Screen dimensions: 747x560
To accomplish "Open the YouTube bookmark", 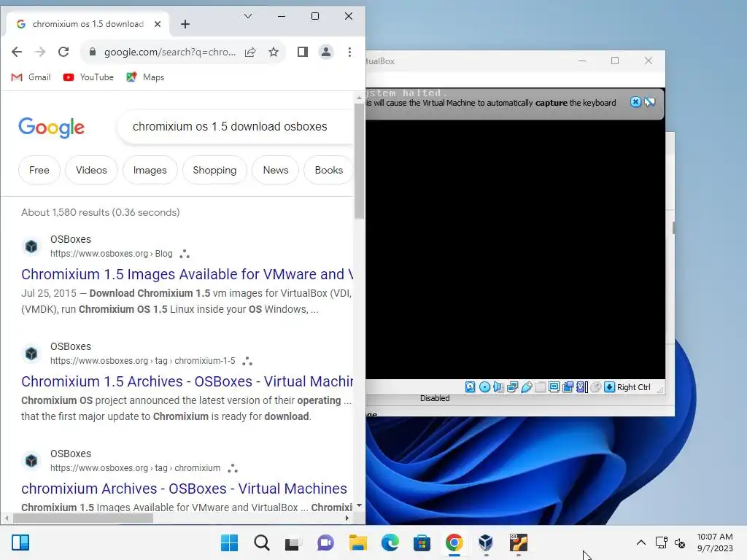I will [88, 77].
